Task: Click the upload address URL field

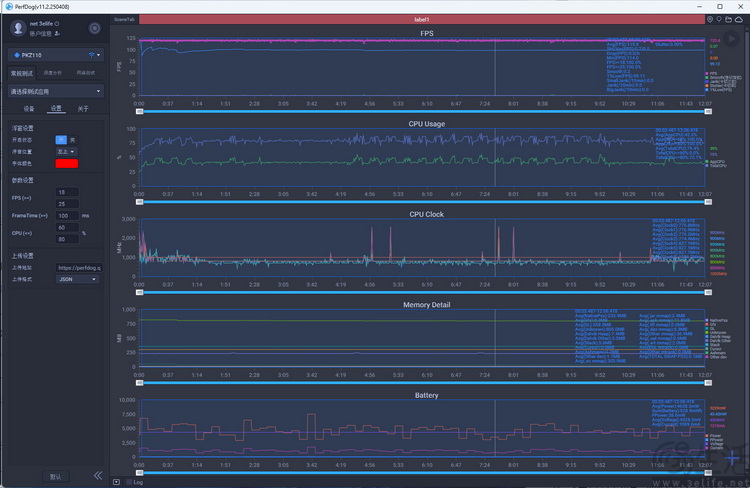Action: 78,267
